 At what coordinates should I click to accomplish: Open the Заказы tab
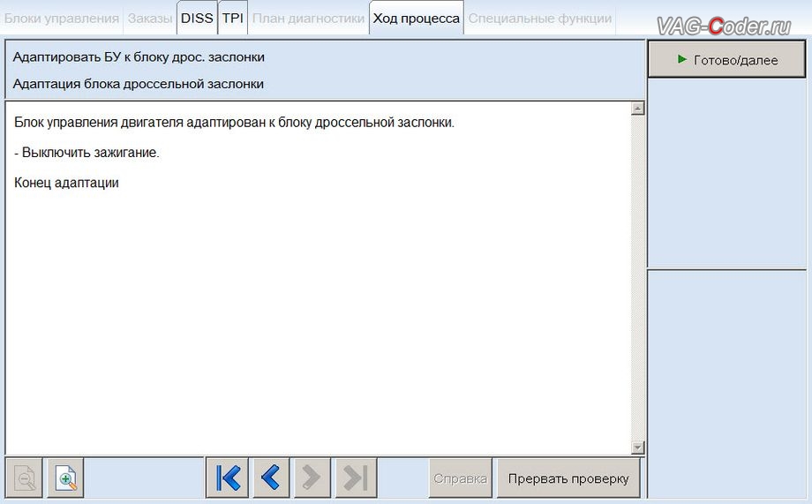coord(150,19)
